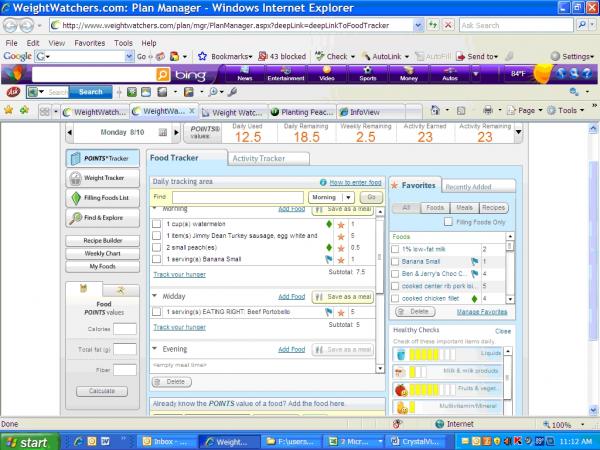This screenshot has height=450, width=600.
Task: Click the Go button next to Find field
Action: click(371, 197)
